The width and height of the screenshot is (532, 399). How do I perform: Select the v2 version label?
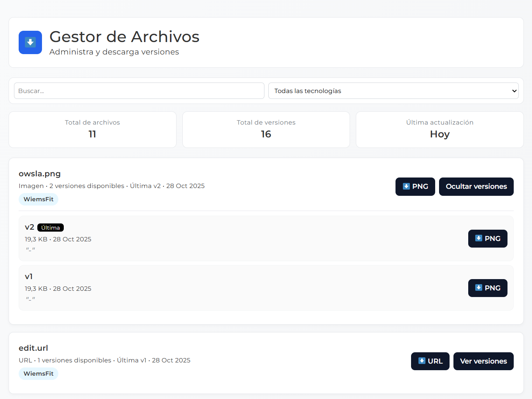30,227
